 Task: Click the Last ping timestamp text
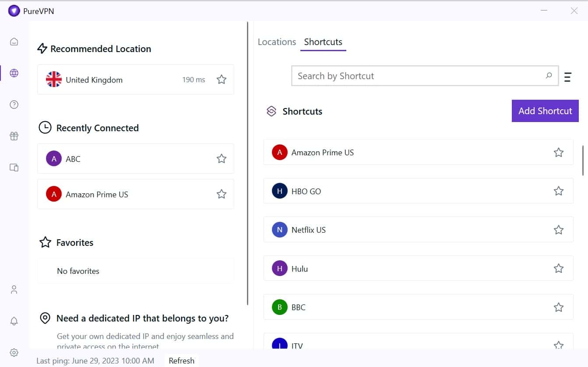(x=95, y=361)
